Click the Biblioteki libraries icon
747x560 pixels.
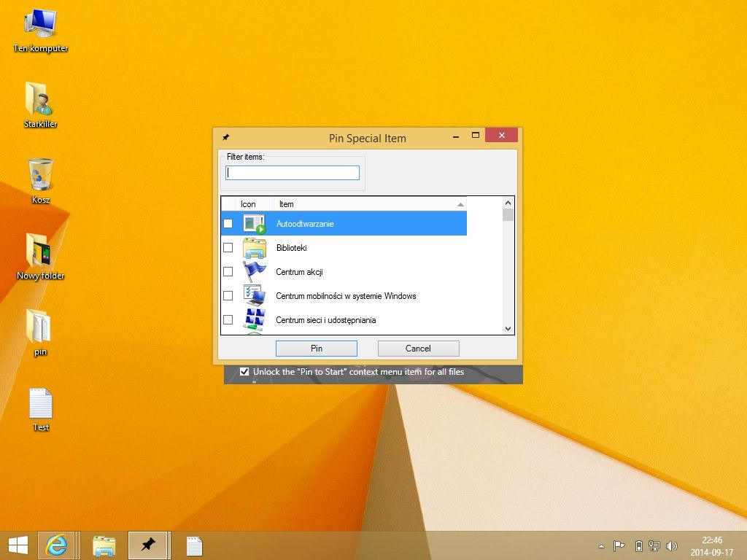(x=254, y=248)
